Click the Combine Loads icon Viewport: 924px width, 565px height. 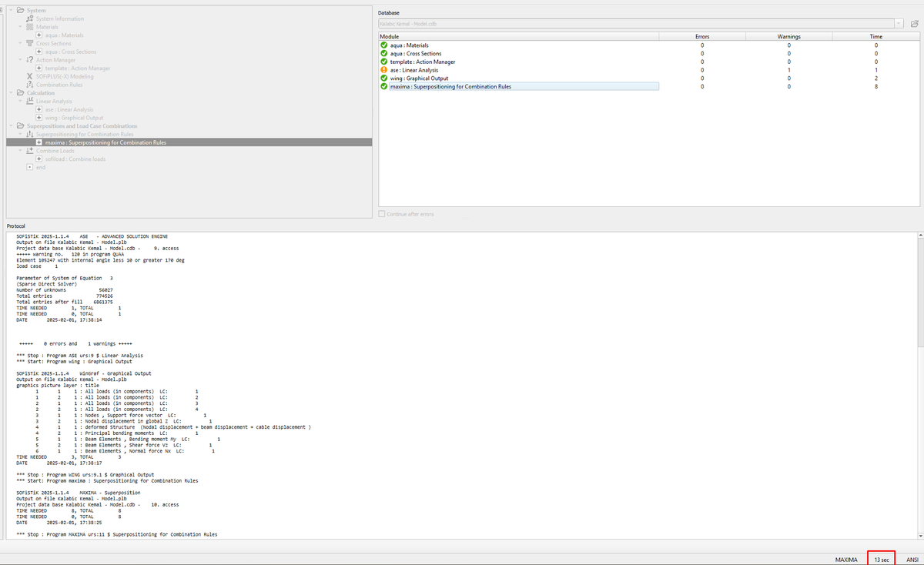(x=30, y=151)
